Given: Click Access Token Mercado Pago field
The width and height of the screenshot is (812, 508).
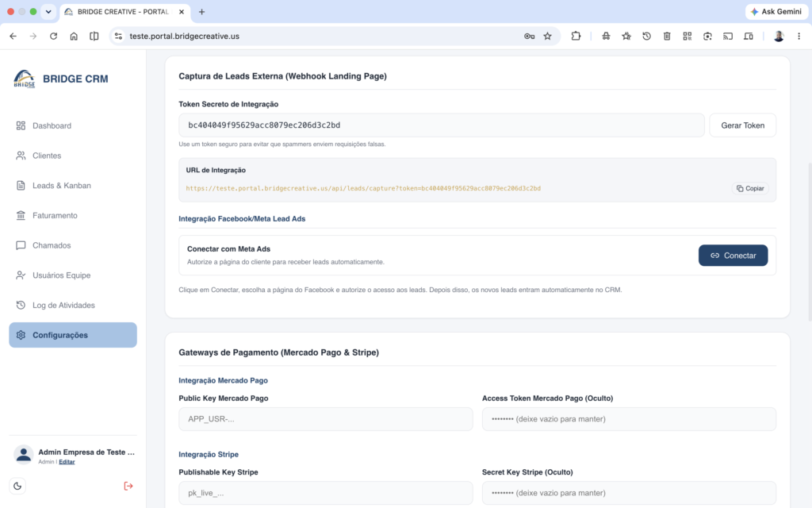Looking at the screenshot, I should point(629,419).
